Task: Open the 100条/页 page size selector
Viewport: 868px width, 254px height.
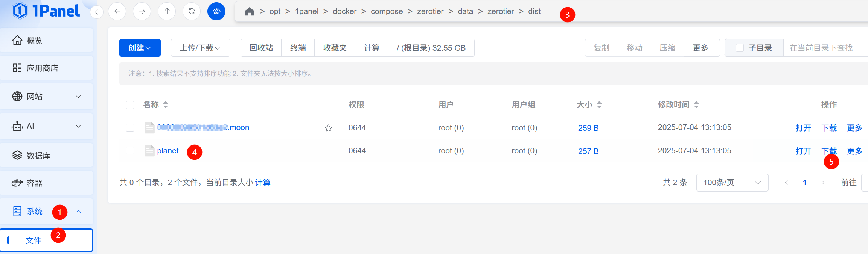Action: click(x=732, y=183)
